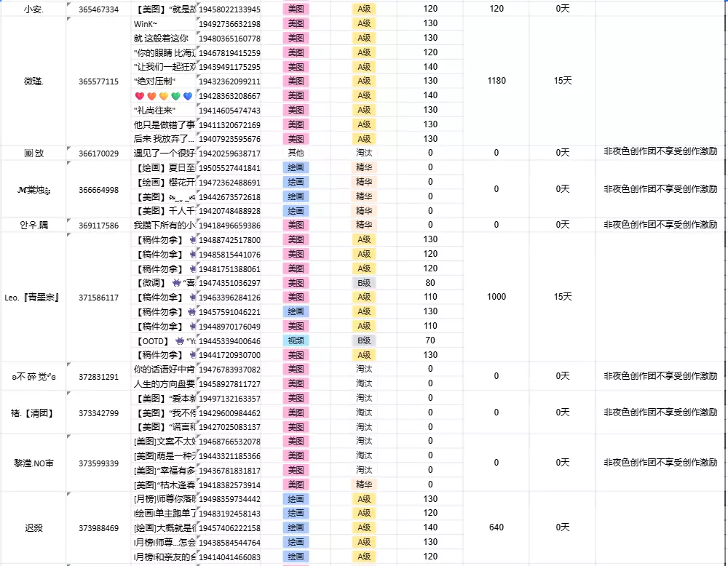Screen dimensions: 728x566
Task: Click the 精华 tag in row 19420748488928
Action: (364, 211)
